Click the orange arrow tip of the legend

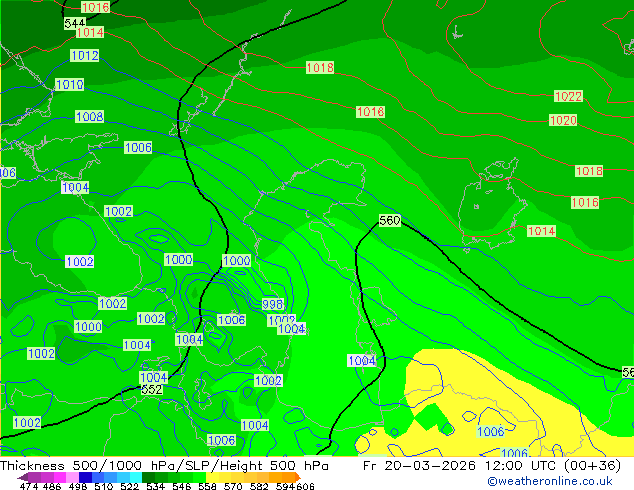(x=298, y=477)
